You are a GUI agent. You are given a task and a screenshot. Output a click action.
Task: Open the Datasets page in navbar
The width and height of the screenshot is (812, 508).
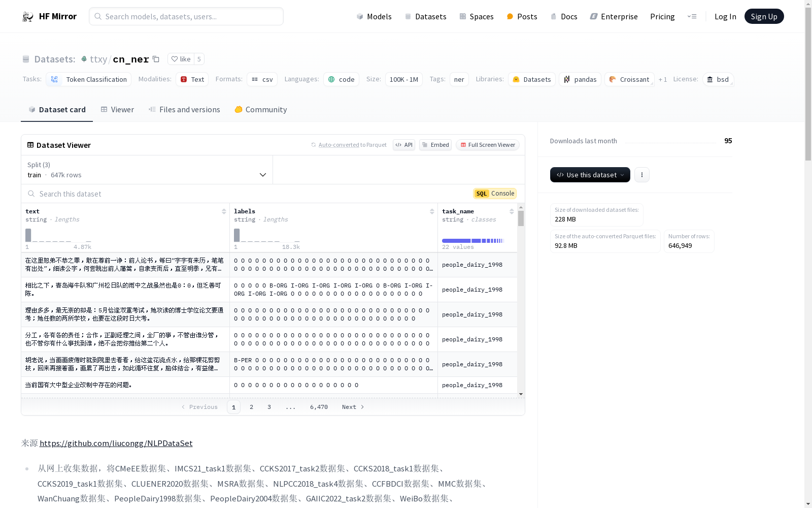click(425, 16)
